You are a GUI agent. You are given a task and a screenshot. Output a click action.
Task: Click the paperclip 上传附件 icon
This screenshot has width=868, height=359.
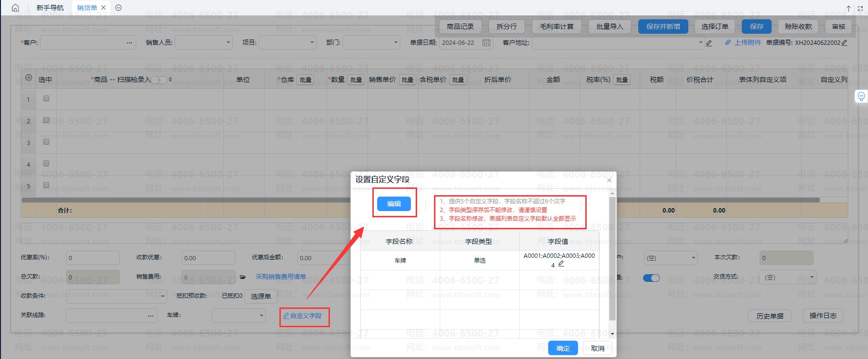[728, 43]
